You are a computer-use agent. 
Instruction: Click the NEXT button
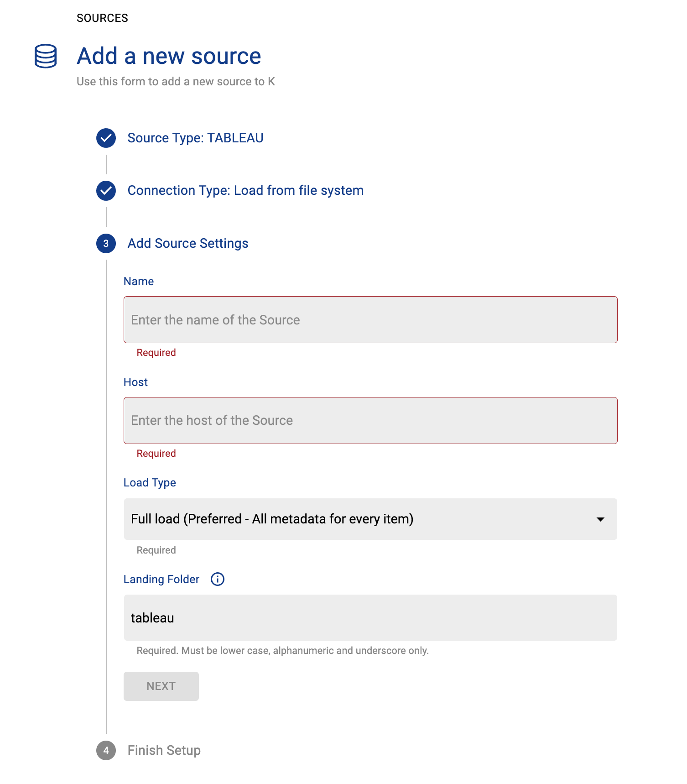(161, 686)
